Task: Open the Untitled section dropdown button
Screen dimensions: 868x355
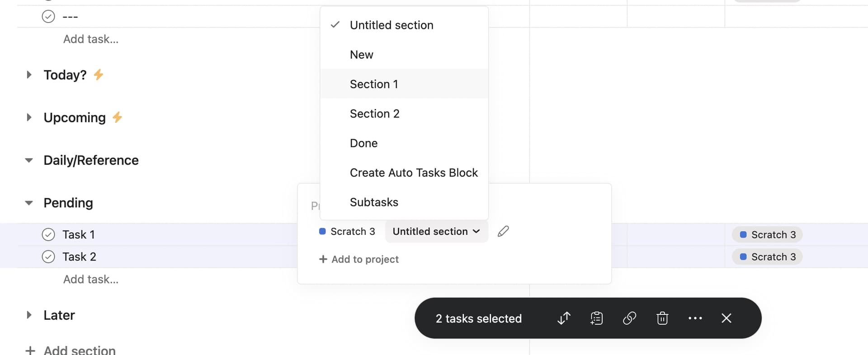Action: point(436,231)
